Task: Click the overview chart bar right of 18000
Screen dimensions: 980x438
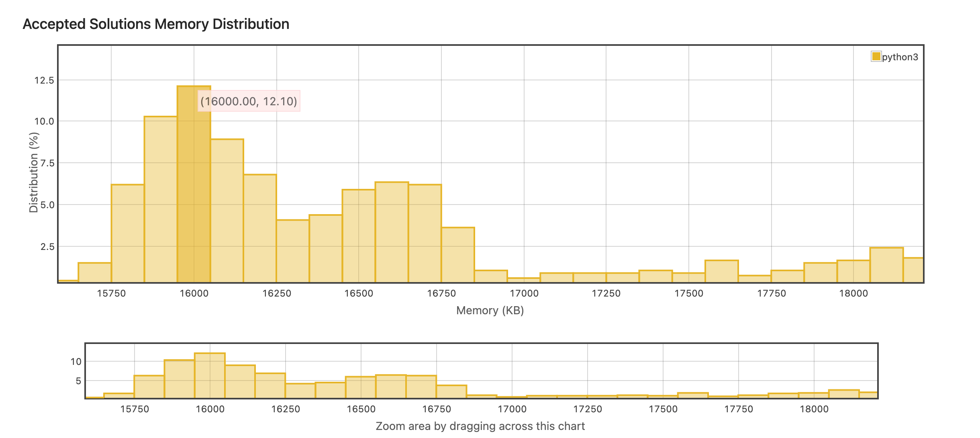Action: 844,394
